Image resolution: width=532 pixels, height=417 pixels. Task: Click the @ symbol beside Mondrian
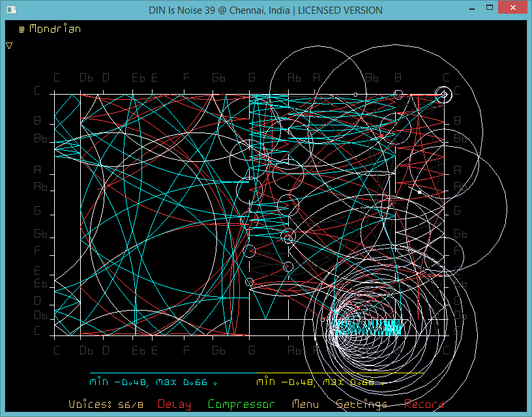point(22,29)
